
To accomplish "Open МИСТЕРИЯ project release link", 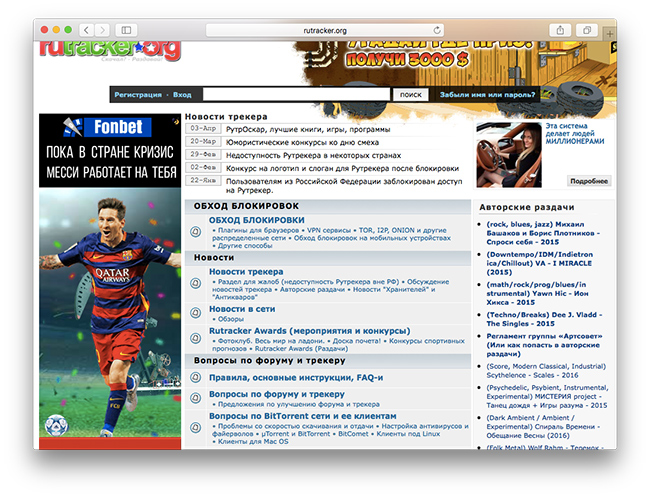I will pos(547,396).
